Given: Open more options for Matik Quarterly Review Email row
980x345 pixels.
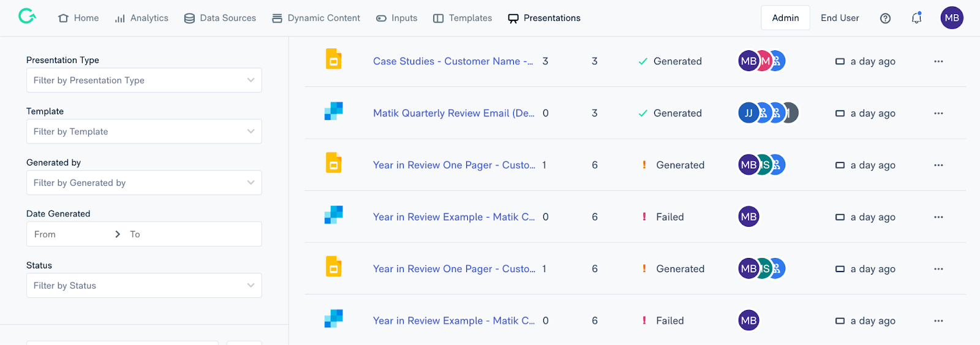Looking at the screenshot, I should 938,113.
